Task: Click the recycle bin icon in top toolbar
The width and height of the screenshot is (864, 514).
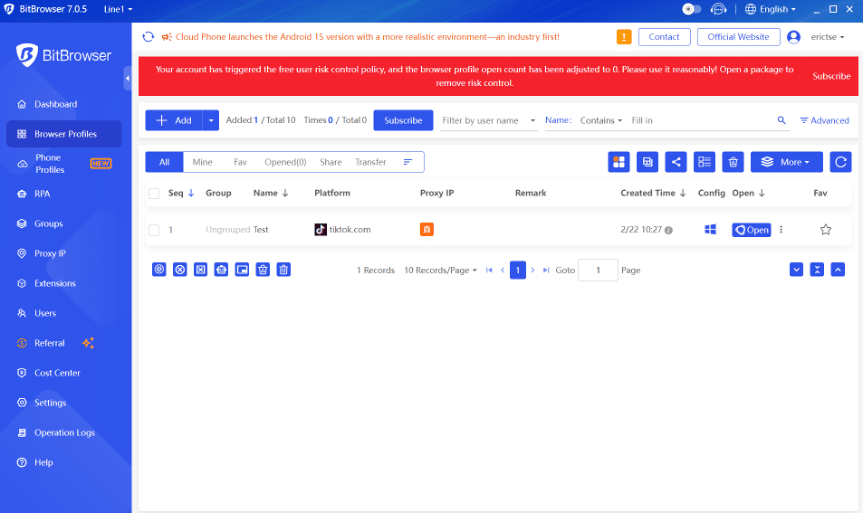Action: point(733,162)
